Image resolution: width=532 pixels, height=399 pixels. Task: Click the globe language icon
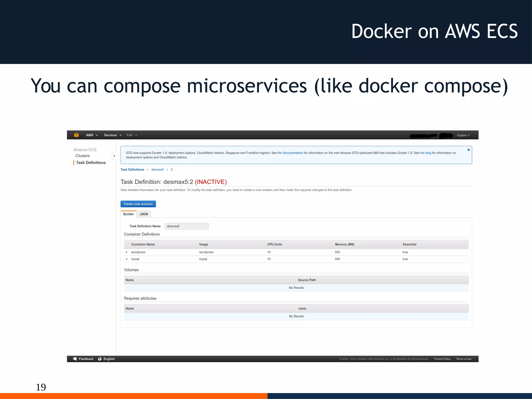100,359
